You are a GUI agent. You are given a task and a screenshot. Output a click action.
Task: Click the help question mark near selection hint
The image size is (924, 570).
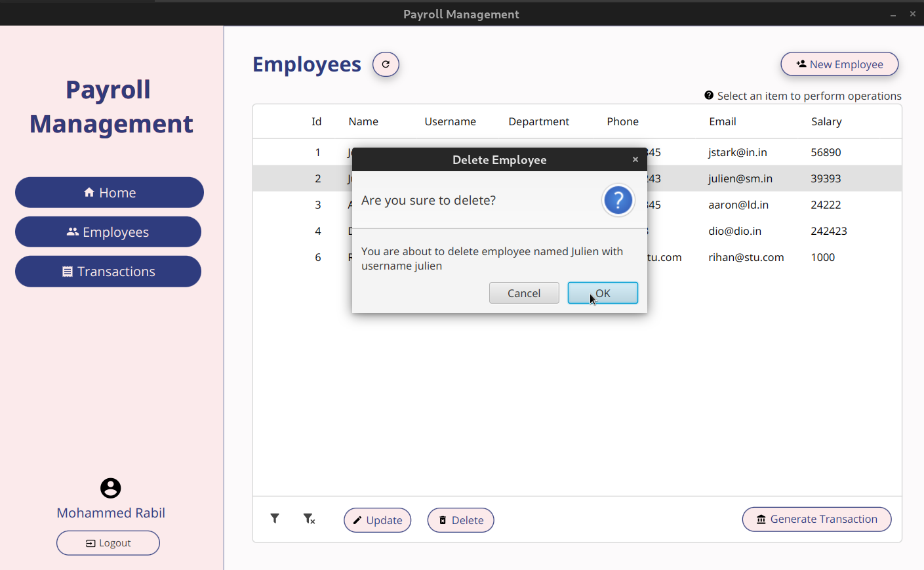709,95
